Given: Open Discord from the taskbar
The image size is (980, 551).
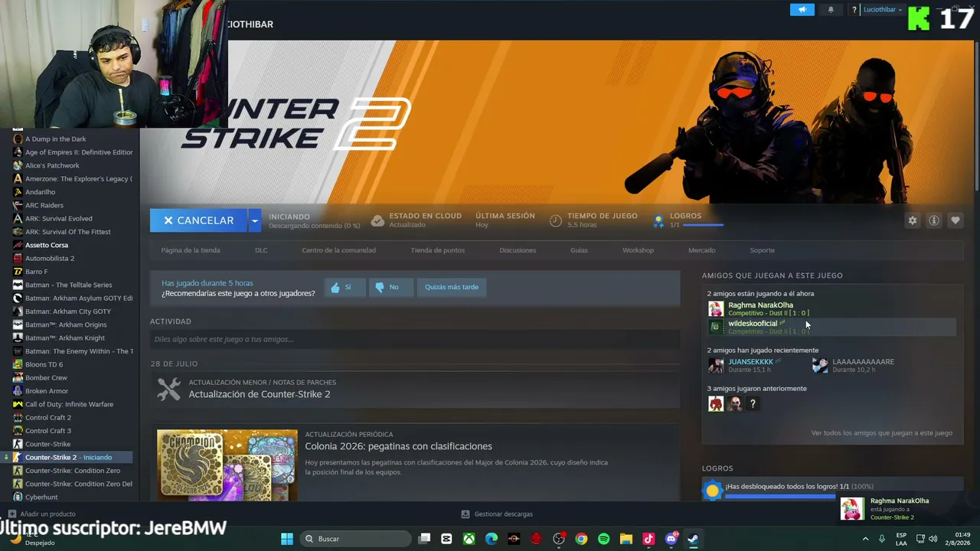Looking at the screenshot, I should (x=671, y=539).
